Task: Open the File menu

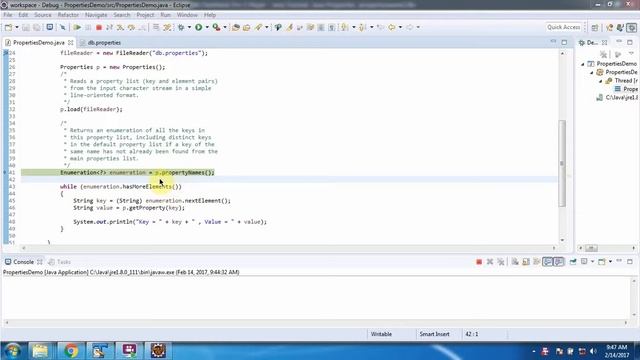Action: point(8,15)
